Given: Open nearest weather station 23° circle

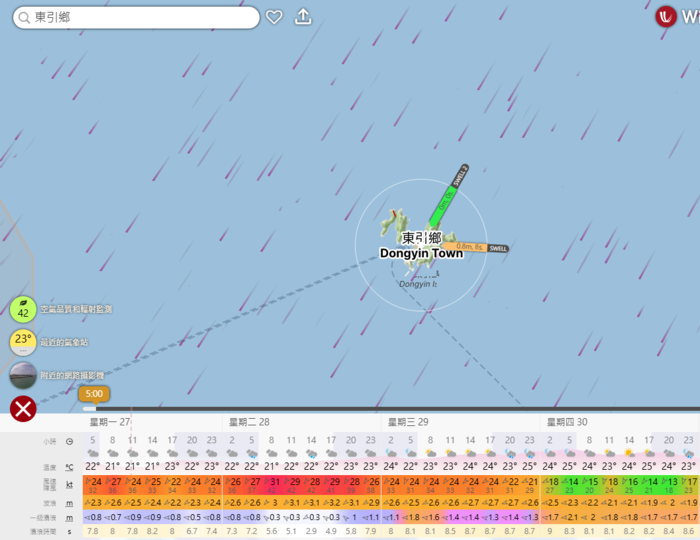Looking at the screenshot, I should point(23,342).
